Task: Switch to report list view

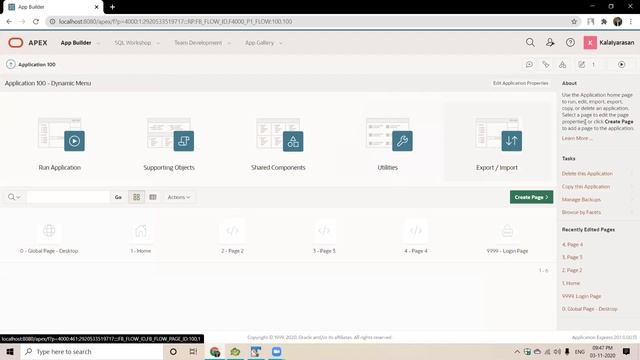Action: coord(153,197)
